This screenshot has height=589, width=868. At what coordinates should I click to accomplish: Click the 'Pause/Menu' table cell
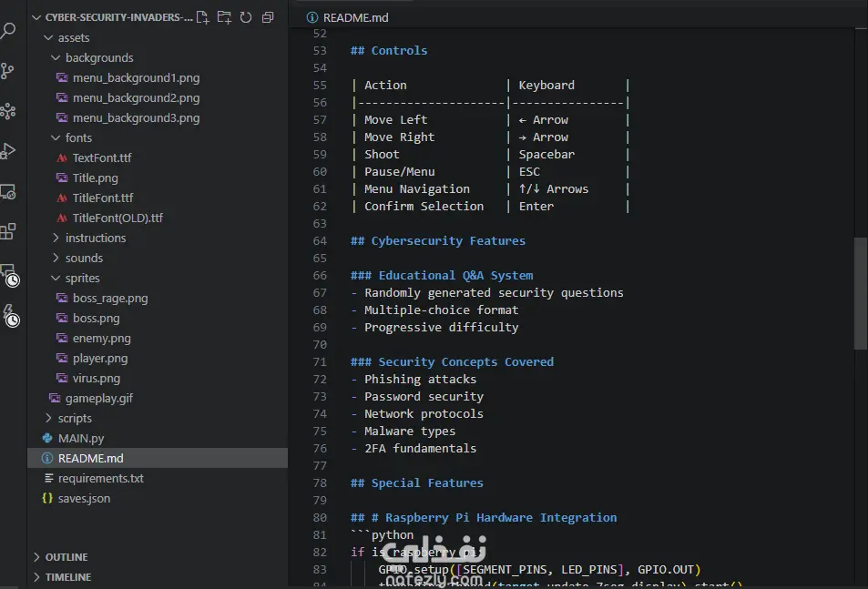[400, 171]
